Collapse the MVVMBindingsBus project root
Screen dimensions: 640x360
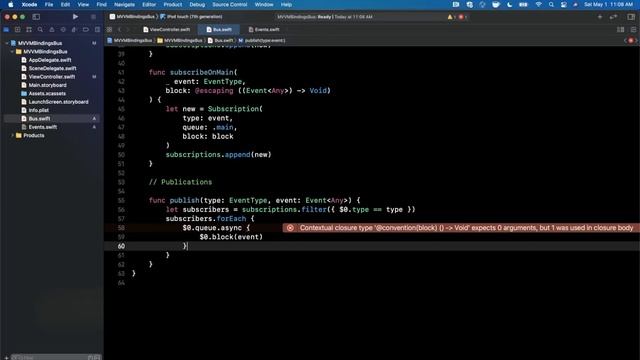7,43
